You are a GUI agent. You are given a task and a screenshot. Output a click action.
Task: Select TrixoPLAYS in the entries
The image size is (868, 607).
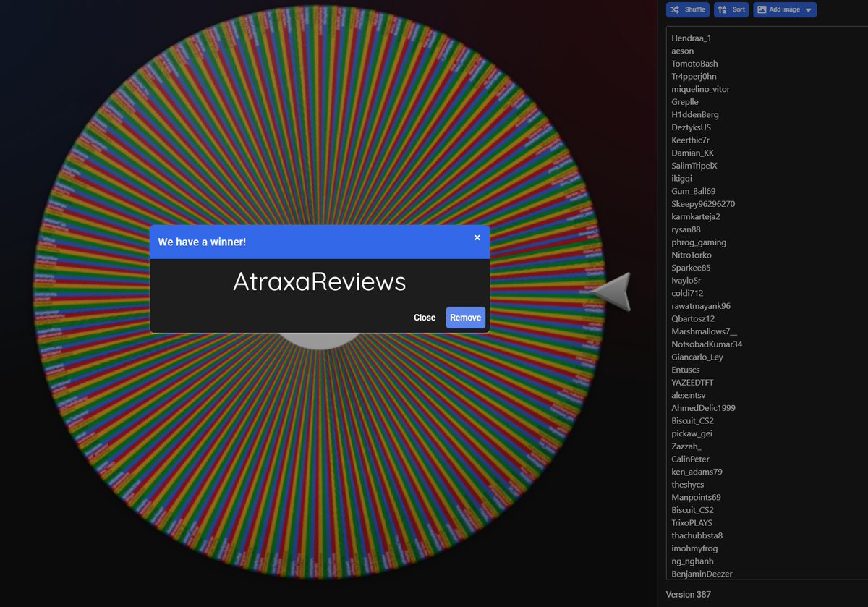(692, 522)
